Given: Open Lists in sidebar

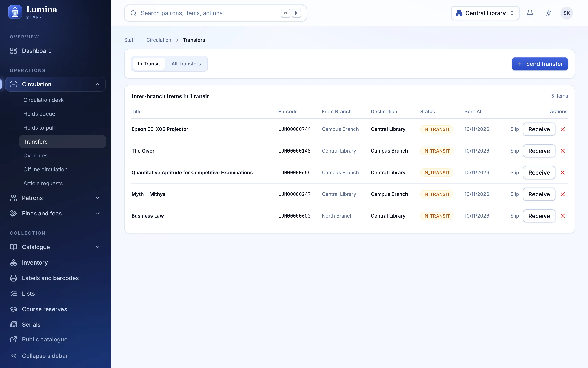Looking at the screenshot, I should pyautogui.click(x=55, y=294).
